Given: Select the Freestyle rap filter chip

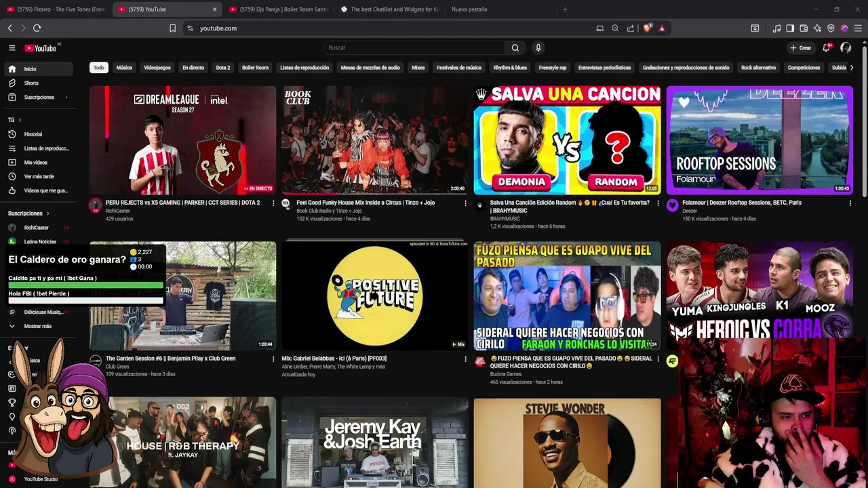Looking at the screenshot, I should (x=553, y=67).
